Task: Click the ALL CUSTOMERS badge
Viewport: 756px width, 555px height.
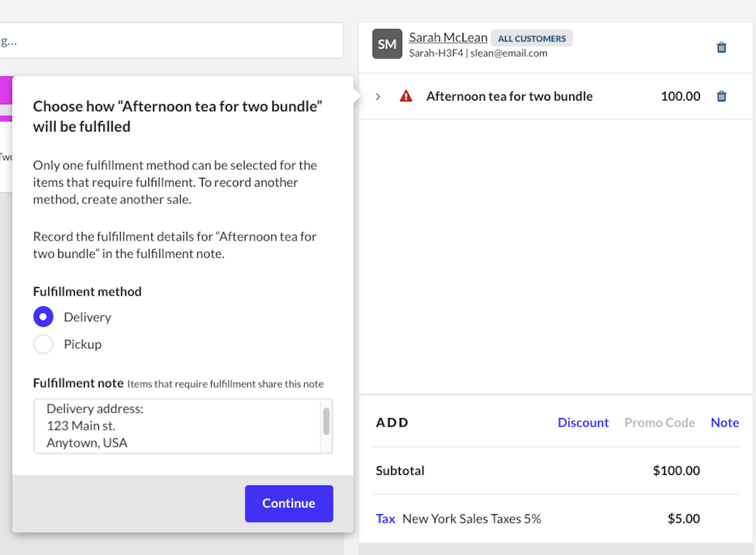Action: [x=531, y=39]
